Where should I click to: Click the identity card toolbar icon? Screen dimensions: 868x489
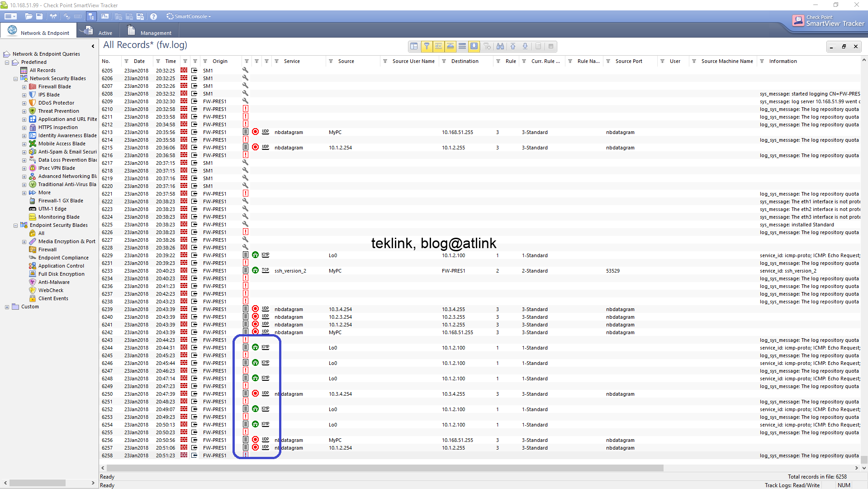click(x=105, y=16)
